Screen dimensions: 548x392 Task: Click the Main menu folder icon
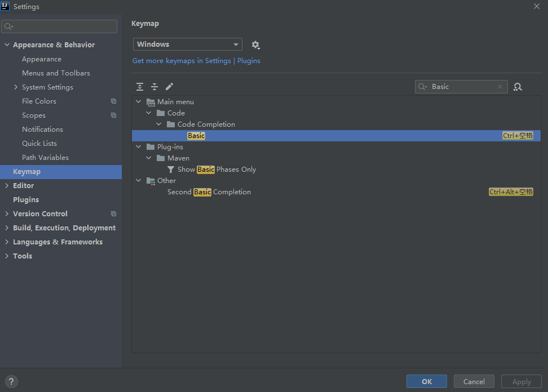(151, 102)
